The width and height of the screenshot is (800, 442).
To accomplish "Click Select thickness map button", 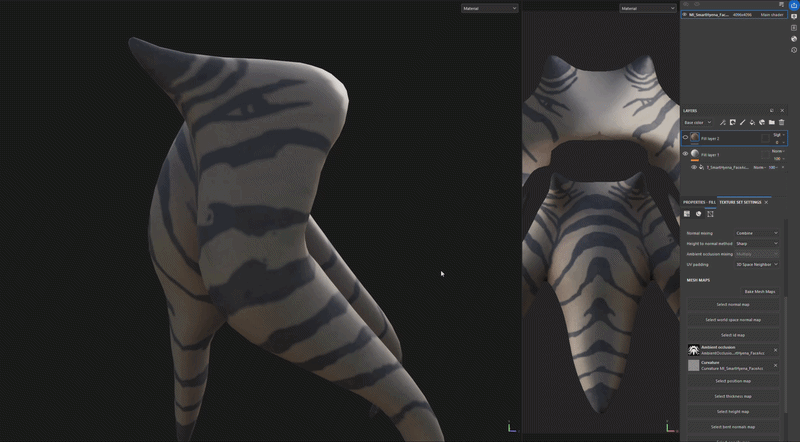I will point(733,397).
